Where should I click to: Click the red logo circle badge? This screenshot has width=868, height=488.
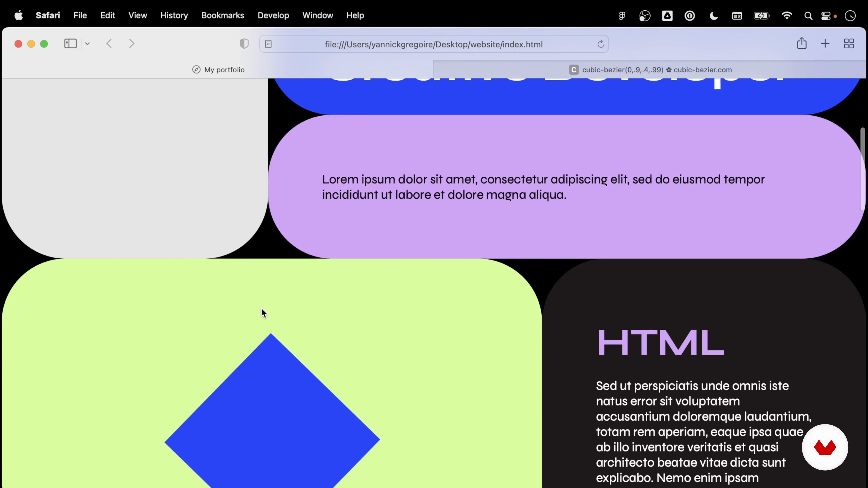[x=825, y=447]
